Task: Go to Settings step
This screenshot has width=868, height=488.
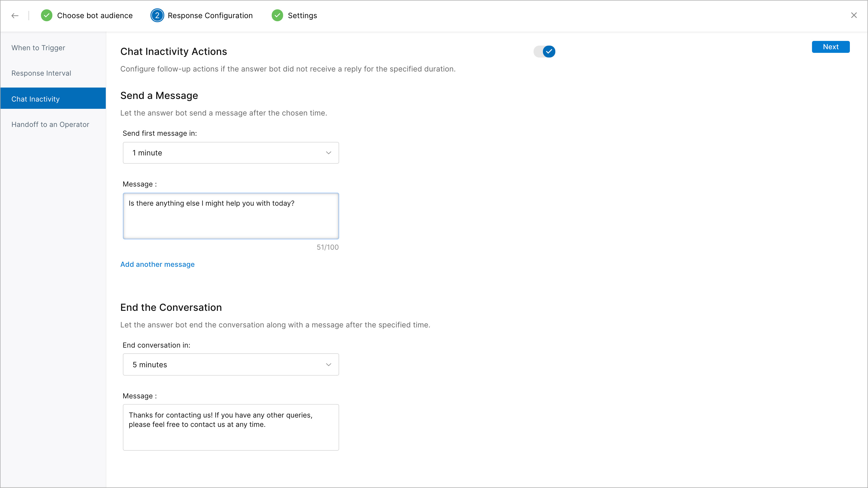Action: (302, 16)
